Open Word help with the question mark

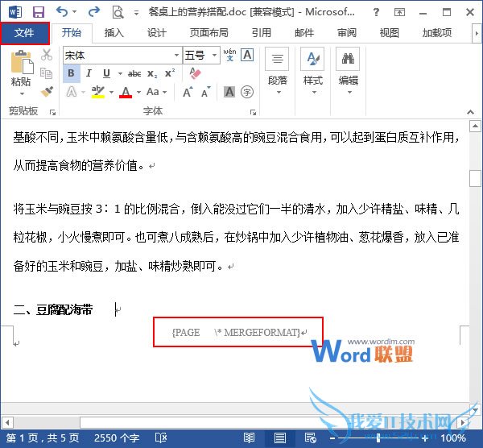[376, 12]
